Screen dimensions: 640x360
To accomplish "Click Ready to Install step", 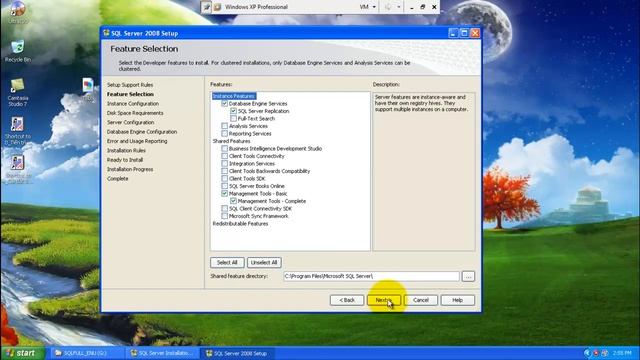I will click(125, 160).
